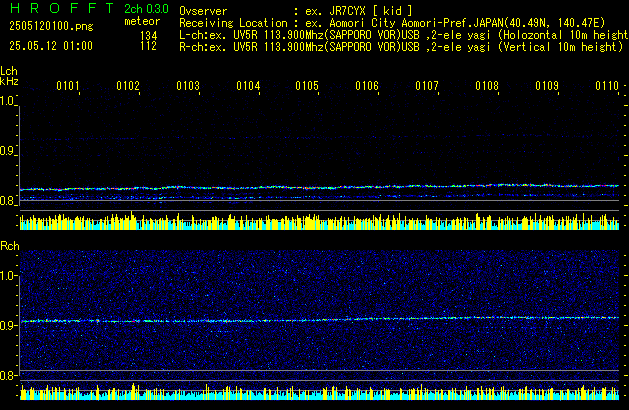629x410 pixels.
Task: Click the Ovserver JR7CYX line
Action: tap(296, 11)
